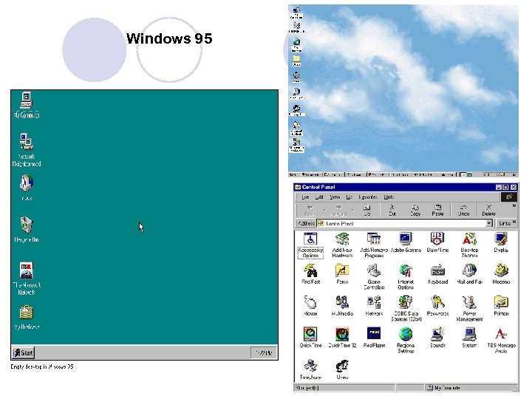Image resolution: width=532 pixels, height=399 pixels.
Task: Open Desktop Themes applet
Action: (x=470, y=245)
